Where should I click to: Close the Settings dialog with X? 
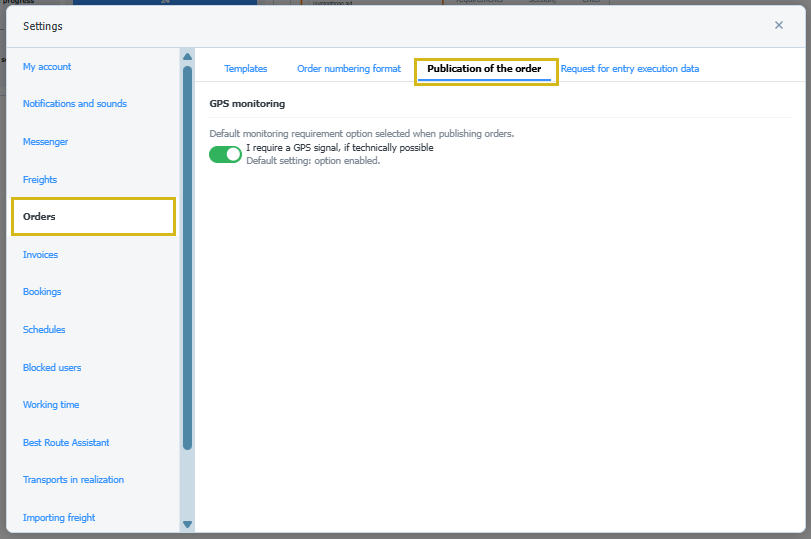[779, 25]
